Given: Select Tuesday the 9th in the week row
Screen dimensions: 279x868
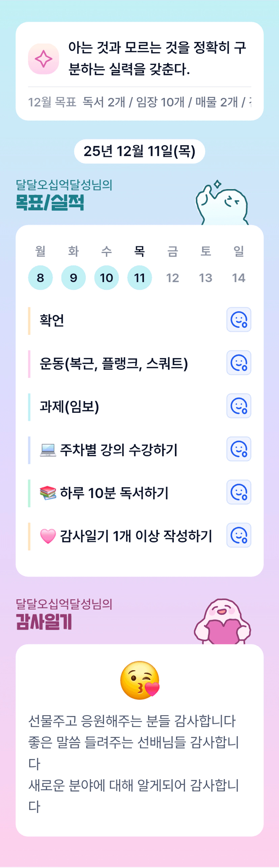Looking at the screenshot, I should click(74, 278).
